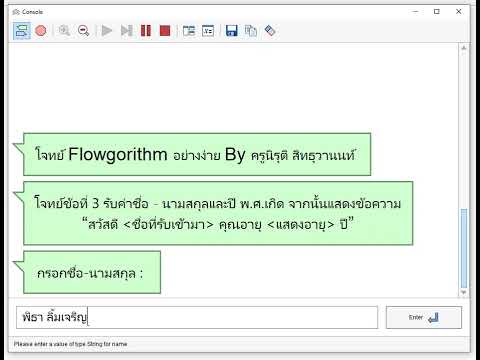Toggle the chat bubbles view icon
This screenshot has width=480, height=360.
pos(22,31)
